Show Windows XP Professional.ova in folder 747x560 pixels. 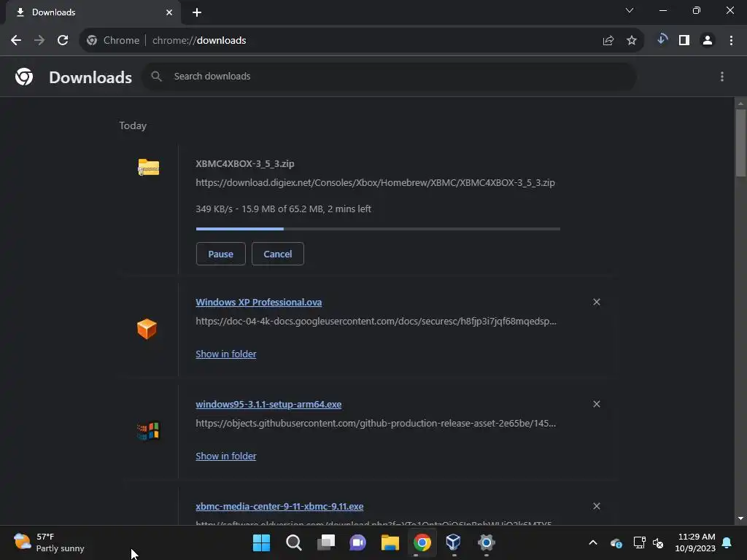point(226,354)
